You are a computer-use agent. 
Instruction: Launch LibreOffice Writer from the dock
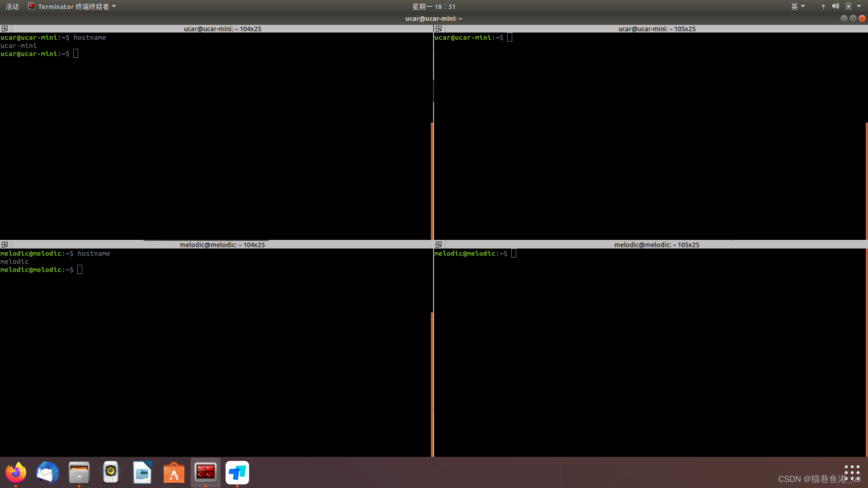click(142, 473)
